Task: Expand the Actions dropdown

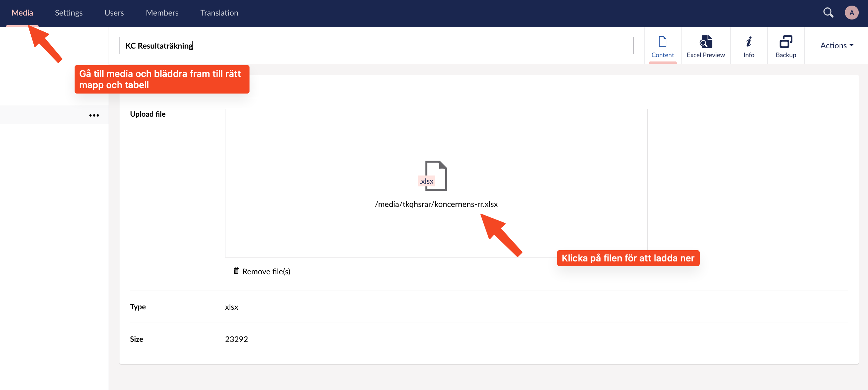Action: click(x=836, y=46)
